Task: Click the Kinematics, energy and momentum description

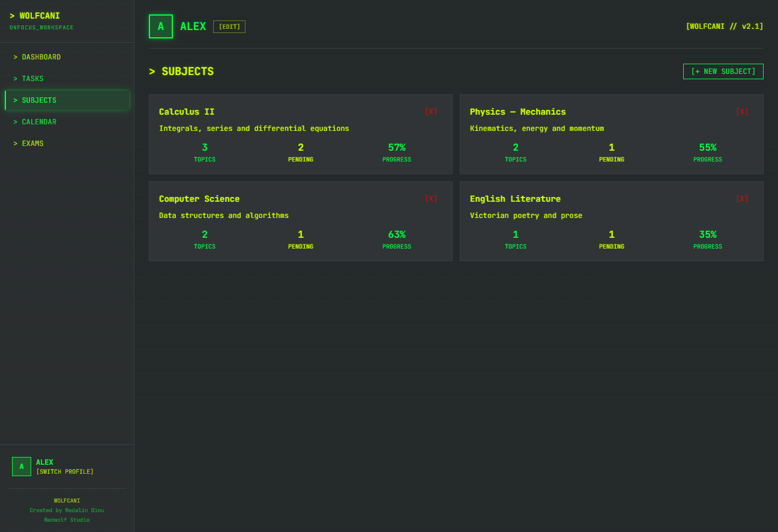Action: pos(537,128)
